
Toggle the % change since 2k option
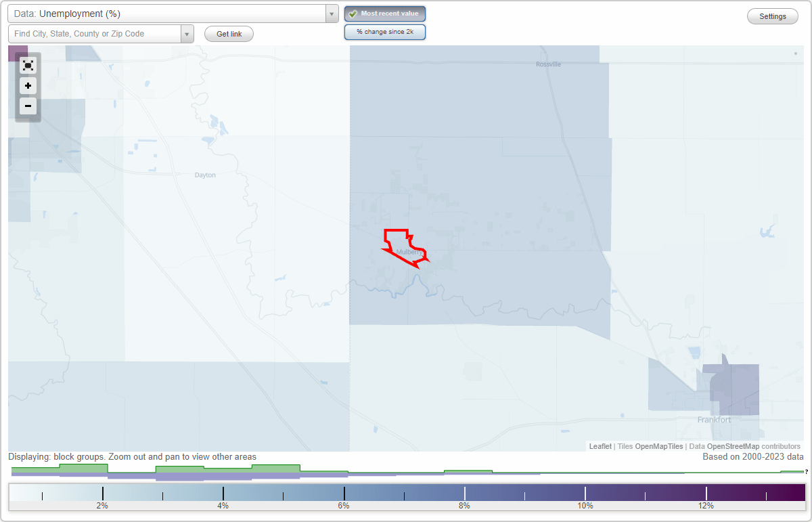click(x=385, y=32)
